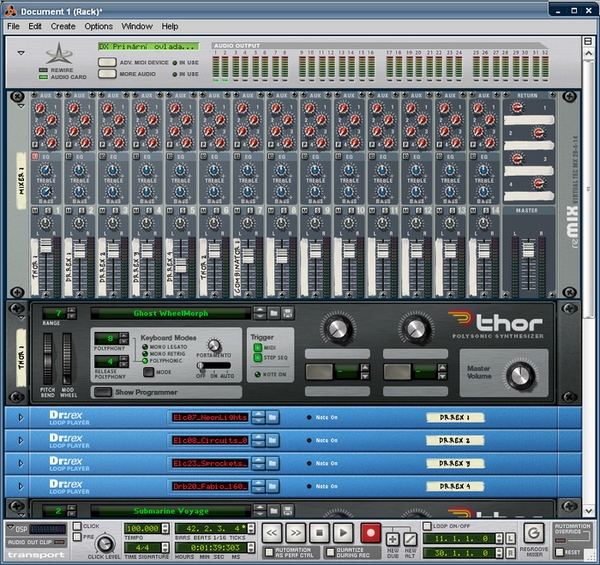Open the ReGroove Mixer
Viewport: 600px width, 565px height.
click(534, 533)
